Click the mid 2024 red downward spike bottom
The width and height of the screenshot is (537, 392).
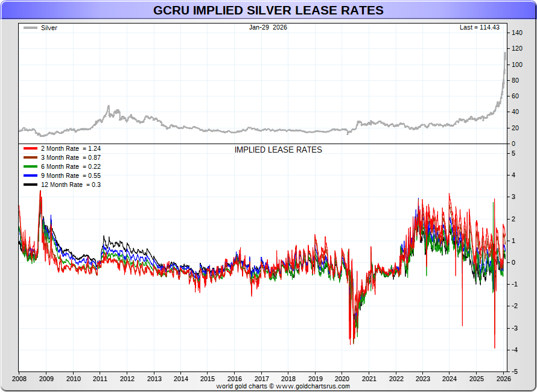tap(462, 325)
